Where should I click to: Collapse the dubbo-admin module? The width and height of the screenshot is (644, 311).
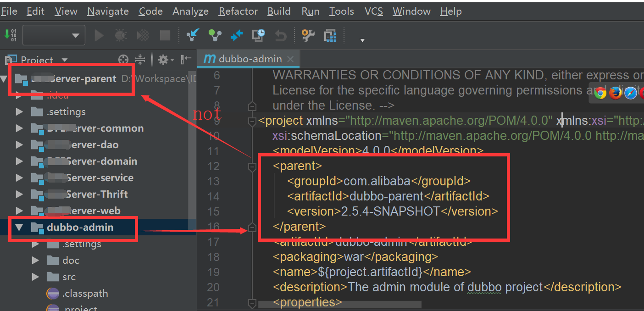(x=19, y=228)
